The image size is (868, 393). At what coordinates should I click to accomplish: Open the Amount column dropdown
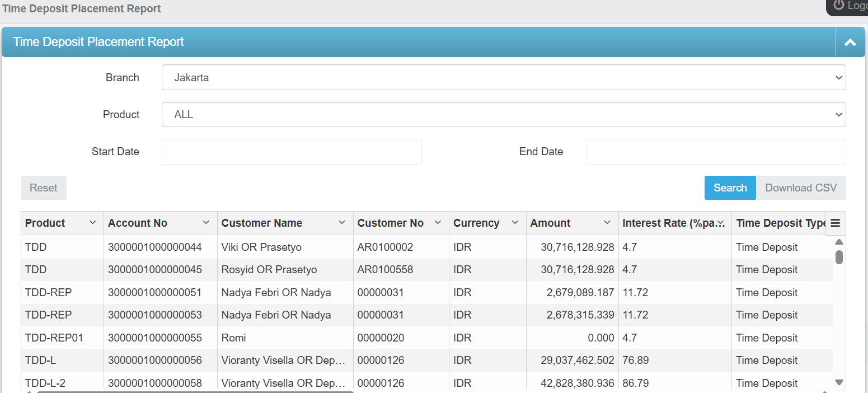[x=608, y=223]
